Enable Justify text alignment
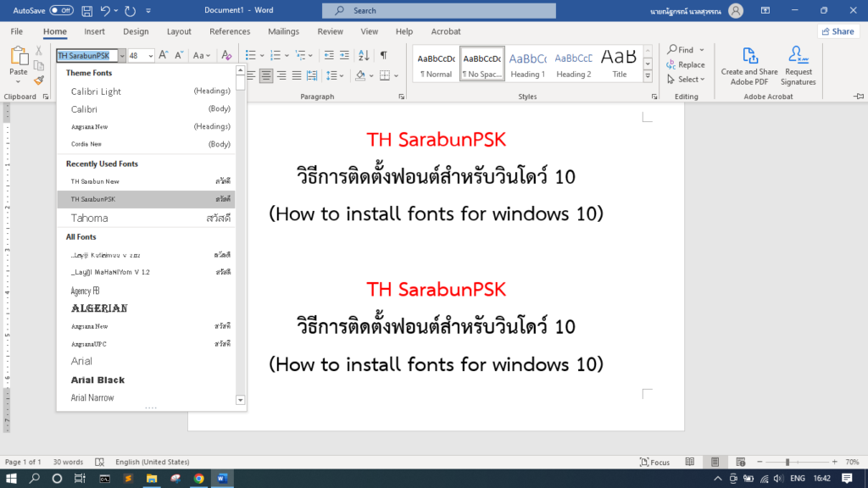The width and height of the screenshot is (868, 488). coord(297,75)
